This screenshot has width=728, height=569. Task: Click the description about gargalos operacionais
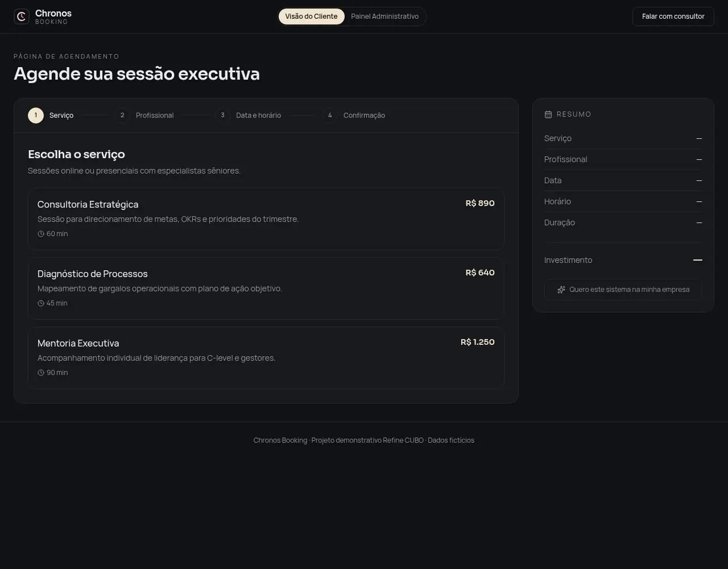tap(160, 288)
